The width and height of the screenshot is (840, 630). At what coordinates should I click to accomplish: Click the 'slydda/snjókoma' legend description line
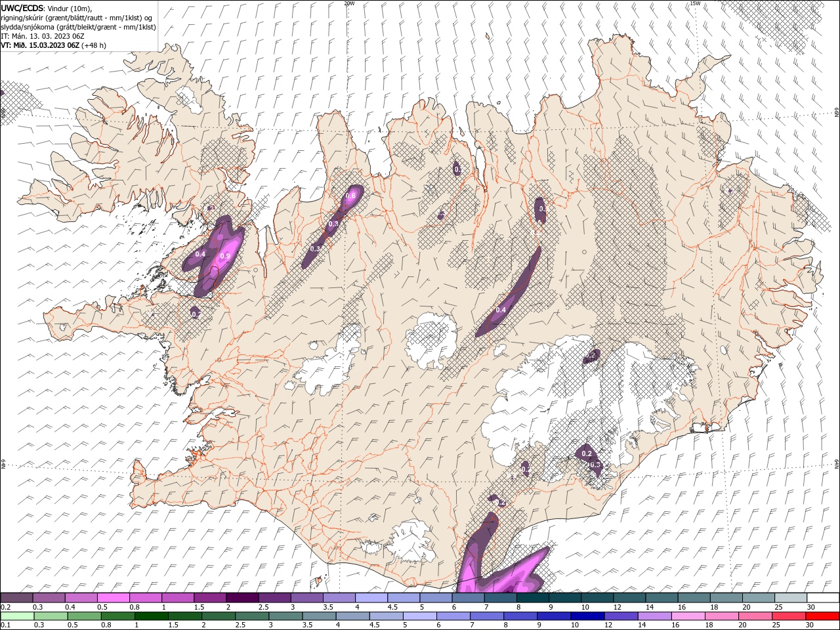coord(78,27)
